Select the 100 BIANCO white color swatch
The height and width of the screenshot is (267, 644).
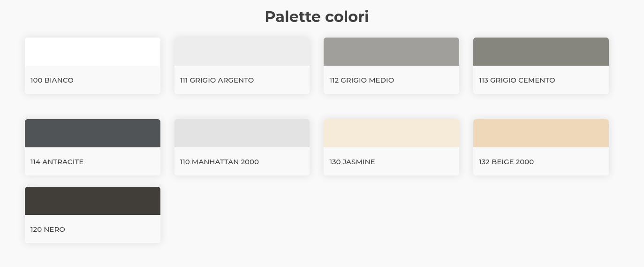[92, 52]
